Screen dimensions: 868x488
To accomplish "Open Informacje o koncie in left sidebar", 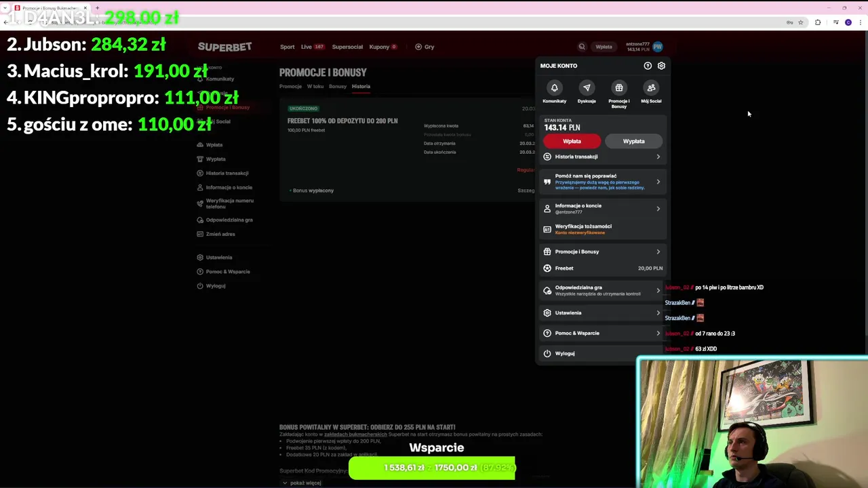I will pos(229,187).
